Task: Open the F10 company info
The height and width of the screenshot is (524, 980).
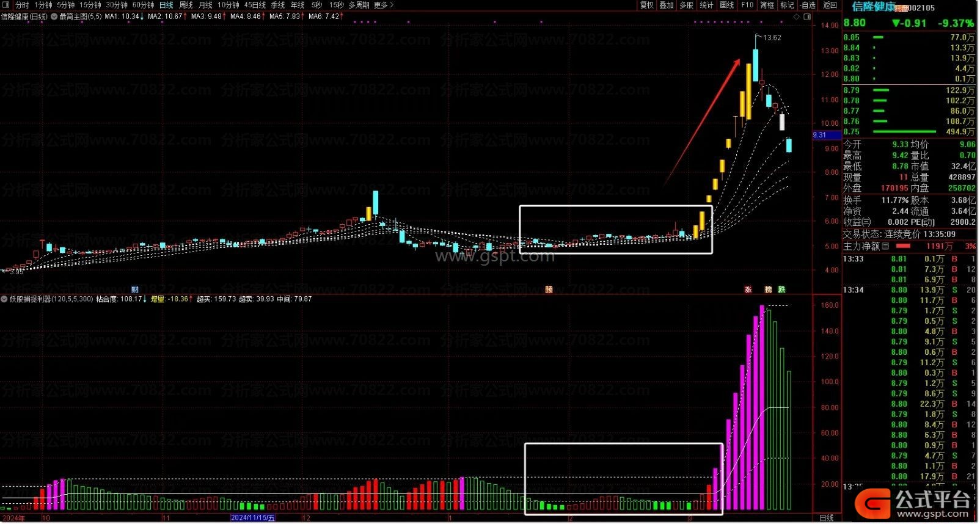Action: 747,5
